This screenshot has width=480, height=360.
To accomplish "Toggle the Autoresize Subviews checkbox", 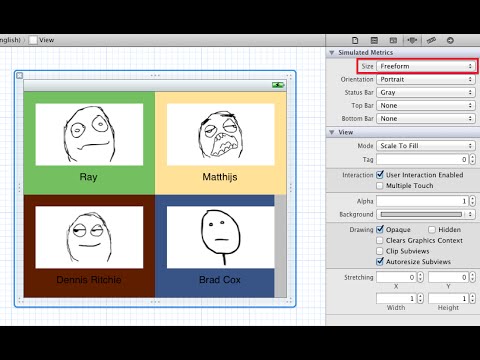I will point(380,262).
